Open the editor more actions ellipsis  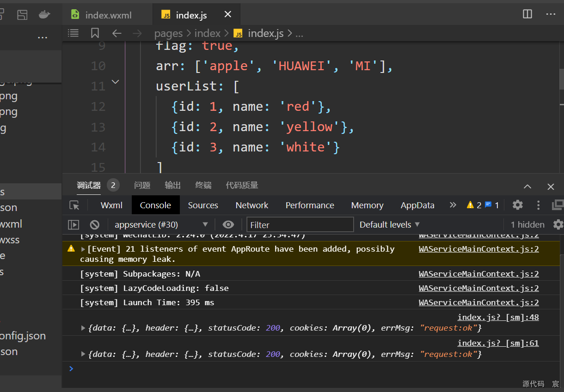551,14
